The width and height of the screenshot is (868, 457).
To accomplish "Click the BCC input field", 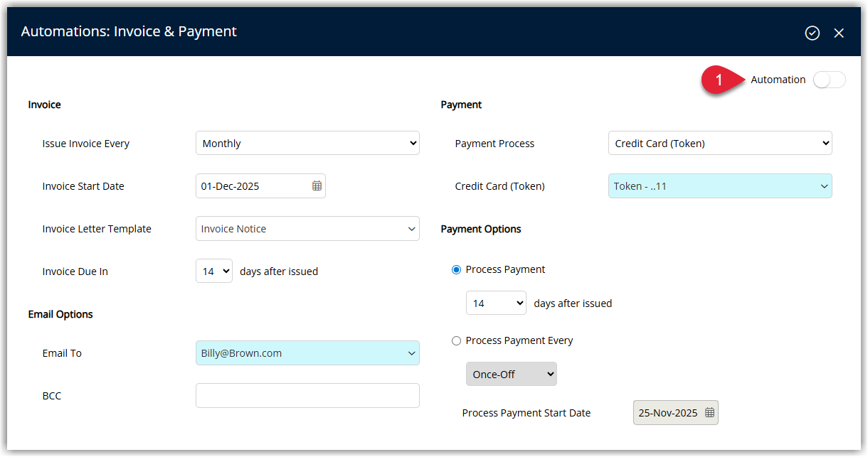I will point(307,396).
